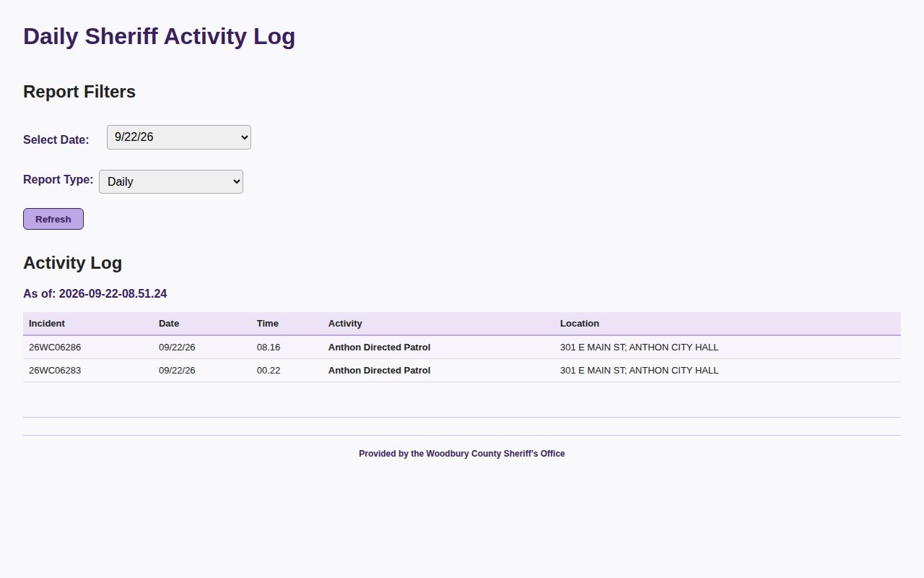This screenshot has width=924, height=578.
Task: Click the As of timestamp text
Action: tap(95, 294)
